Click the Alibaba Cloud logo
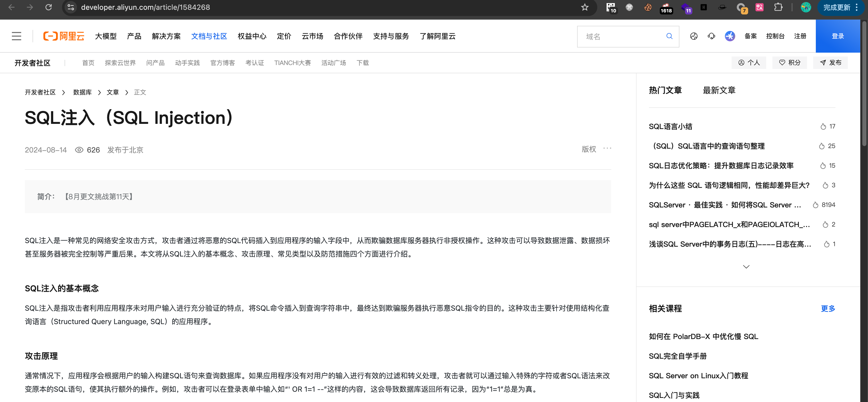868x402 pixels. pyautogui.click(x=64, y=36)
